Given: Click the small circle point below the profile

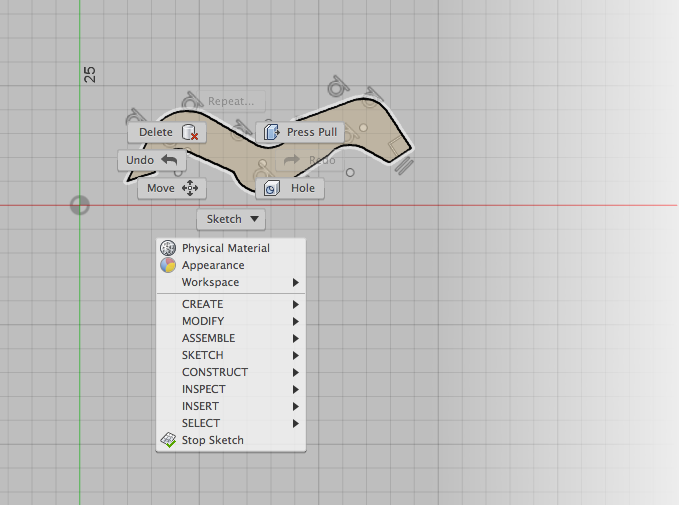Looking at the screenshot, I should click(350, 173).
